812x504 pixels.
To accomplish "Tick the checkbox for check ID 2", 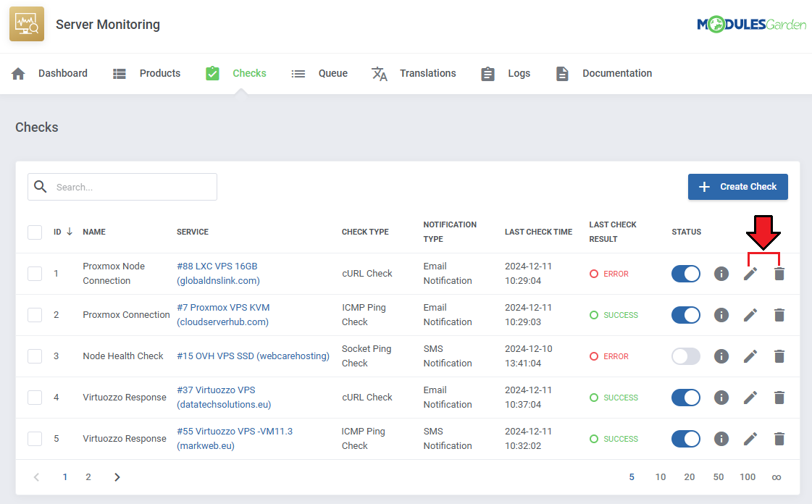I will 35,315.
